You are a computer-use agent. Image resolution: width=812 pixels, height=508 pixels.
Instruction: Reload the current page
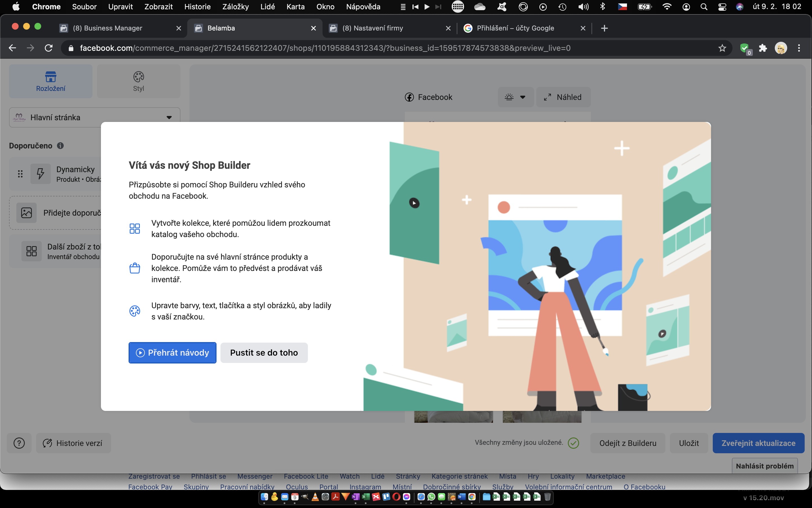(49, 48)
